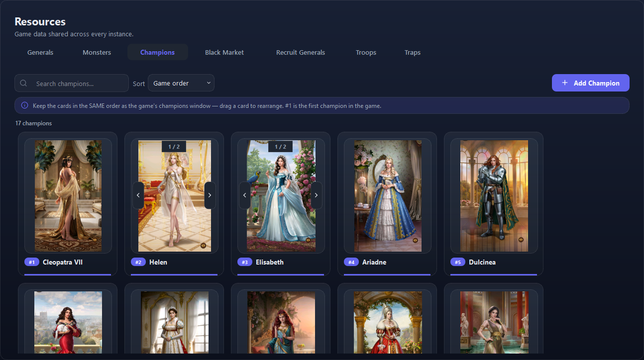Open the Traps tab
644x360 pixels.
(x=413, y=52)
